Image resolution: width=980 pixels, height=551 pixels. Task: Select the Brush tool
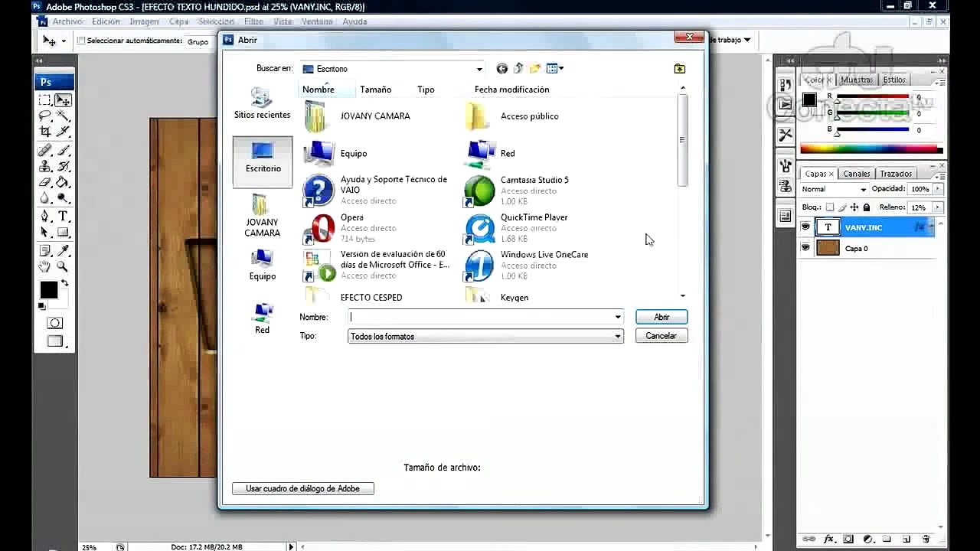(x=63, y=150)
